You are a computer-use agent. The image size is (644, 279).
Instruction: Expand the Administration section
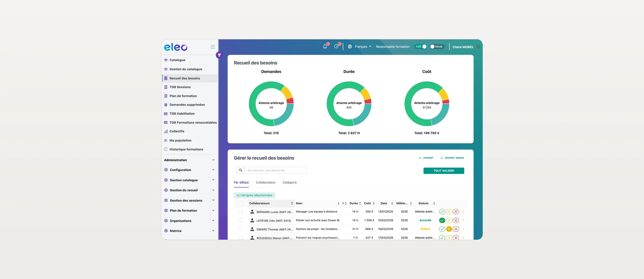click(189, 160)
